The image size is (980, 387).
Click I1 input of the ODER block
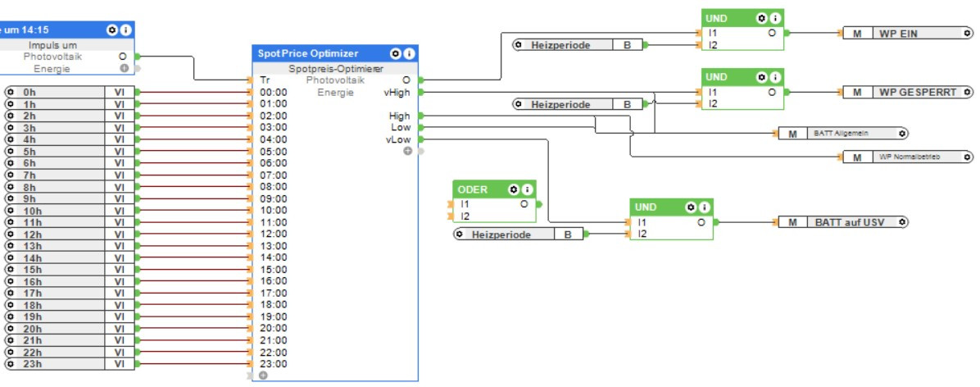tap(465, 204)
